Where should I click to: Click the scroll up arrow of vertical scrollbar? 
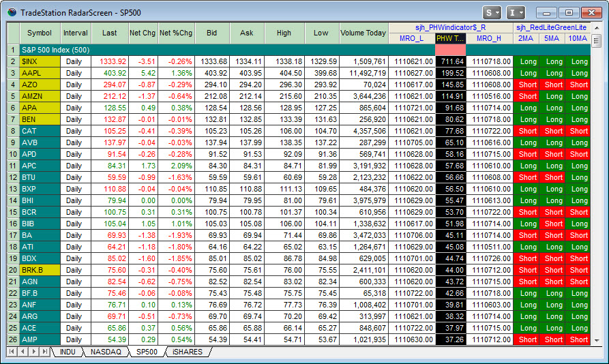pyautogui.click(x=597, y=27)
